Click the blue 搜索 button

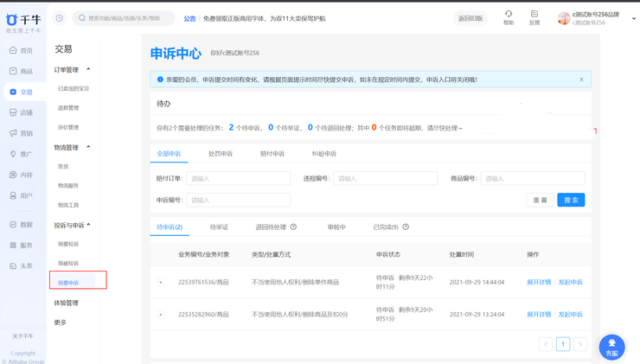coord(571,200)
